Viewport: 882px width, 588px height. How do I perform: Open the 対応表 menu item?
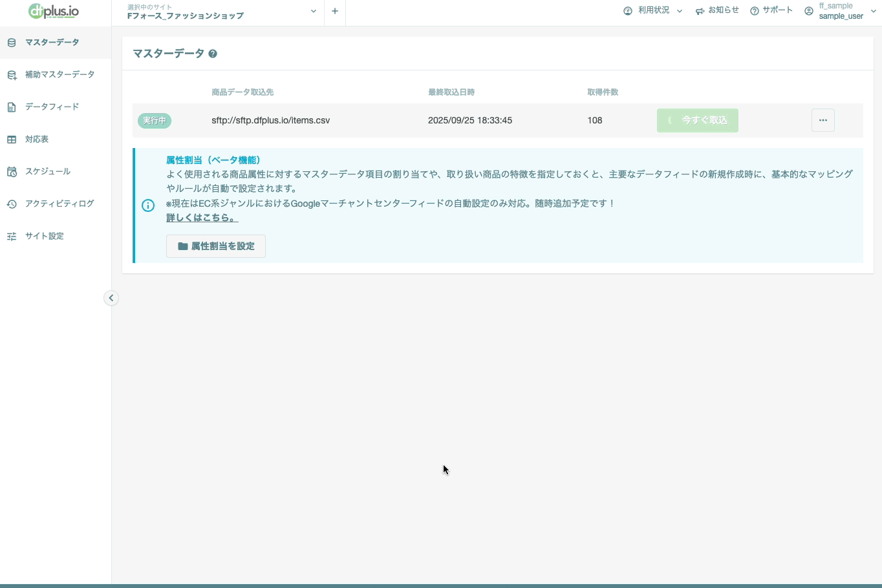56,140
